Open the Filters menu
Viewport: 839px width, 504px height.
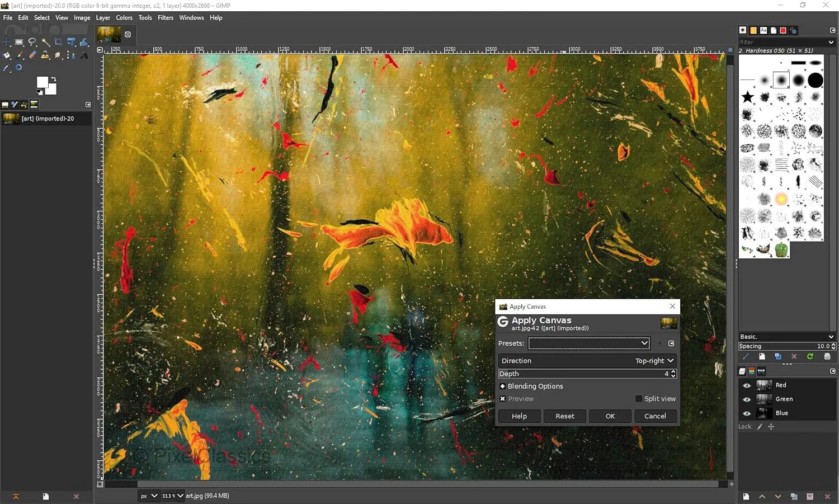point(166,17)
